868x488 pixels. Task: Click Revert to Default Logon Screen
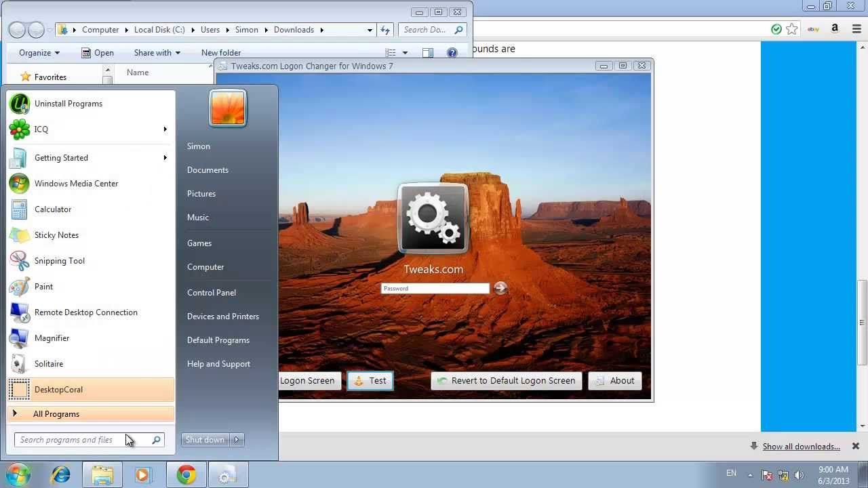coord(506,380)
